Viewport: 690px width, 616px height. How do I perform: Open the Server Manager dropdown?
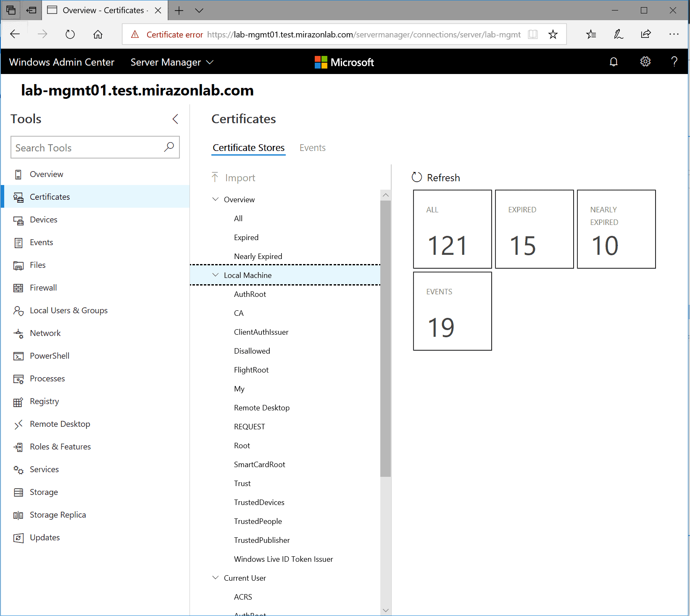tap(172, 62)
